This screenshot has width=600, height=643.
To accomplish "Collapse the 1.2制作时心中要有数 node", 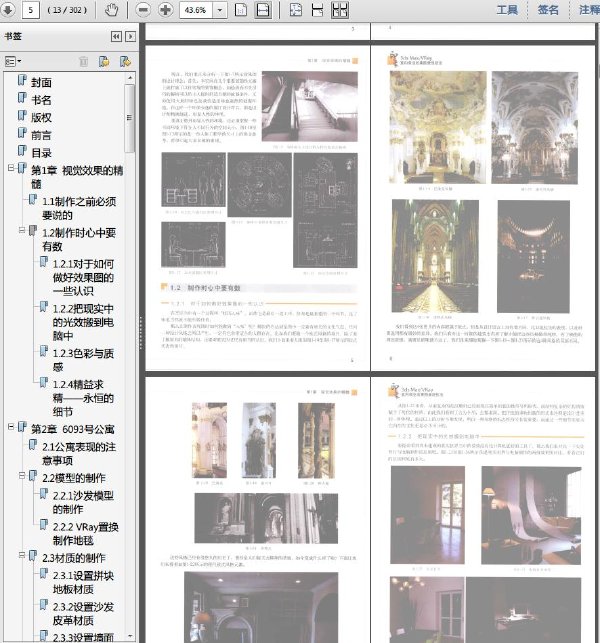I will click(22, 230).
